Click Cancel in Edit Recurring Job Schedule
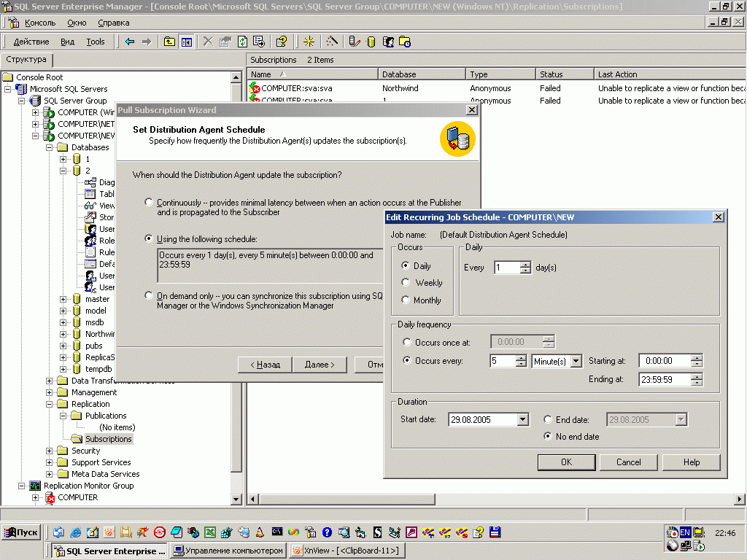 (628, 462)
